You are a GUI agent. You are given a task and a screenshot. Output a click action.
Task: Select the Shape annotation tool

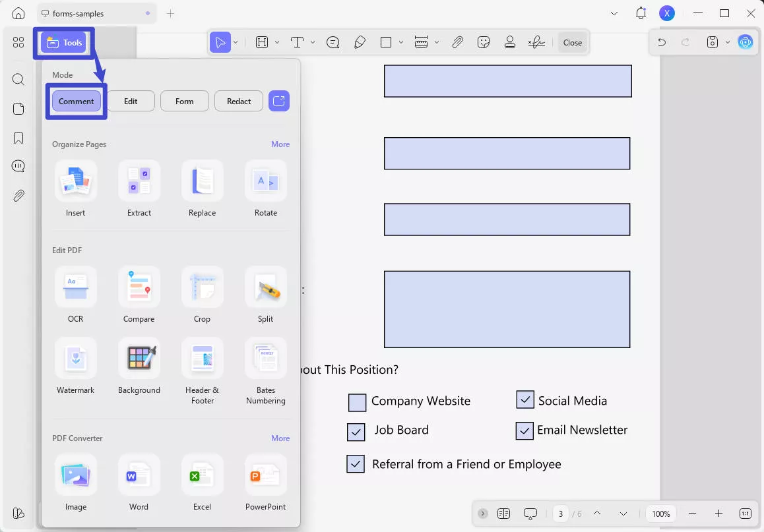coord(386,42)
